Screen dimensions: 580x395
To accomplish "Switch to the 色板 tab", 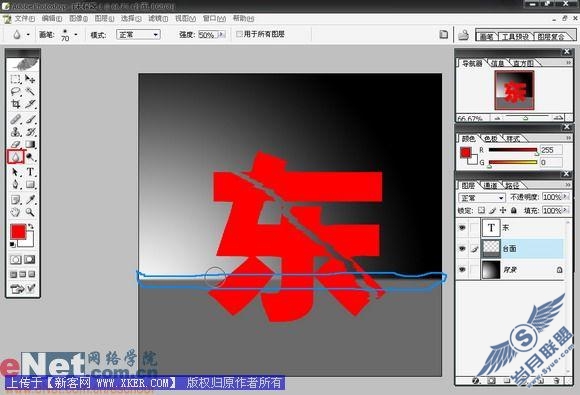I will click(x=491, y=139).
